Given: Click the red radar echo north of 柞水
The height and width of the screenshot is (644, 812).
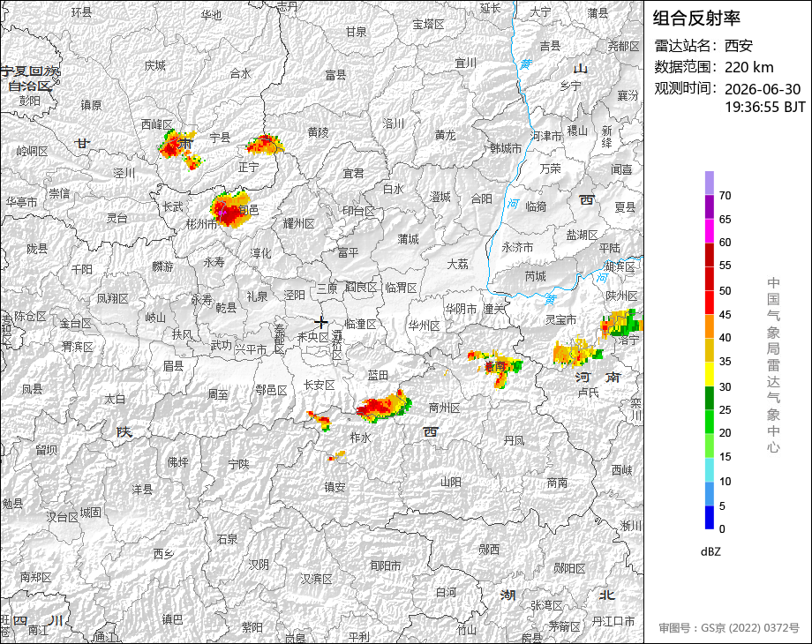Looking at the screenshot, I should pos(384,405).
